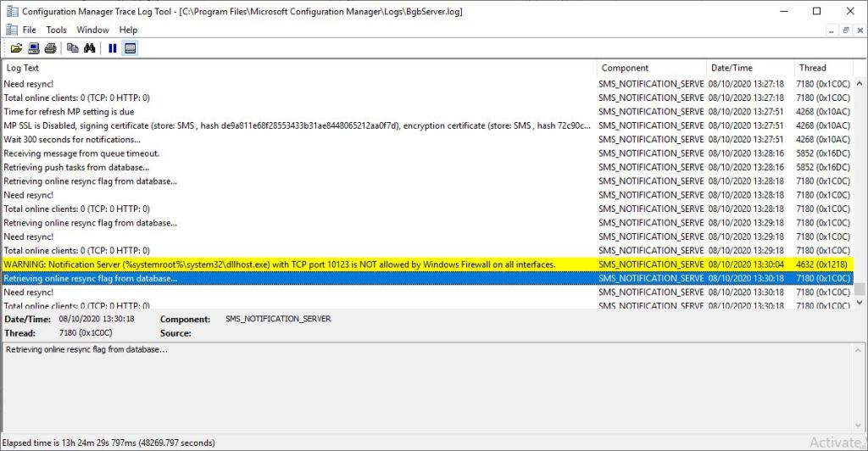Open the Window menu
This screenshot has height=451, width=868.
click(92, 30)
